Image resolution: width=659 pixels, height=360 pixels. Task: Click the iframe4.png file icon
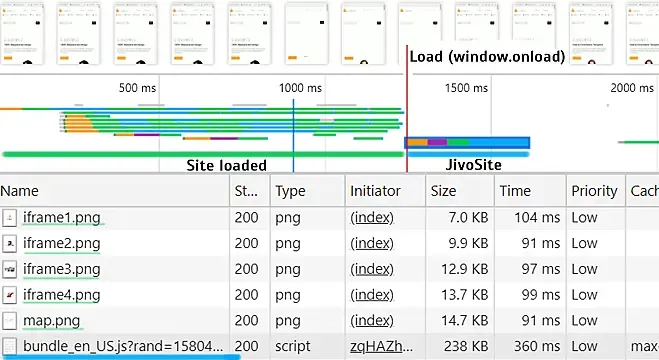click(x=9, y=295)
